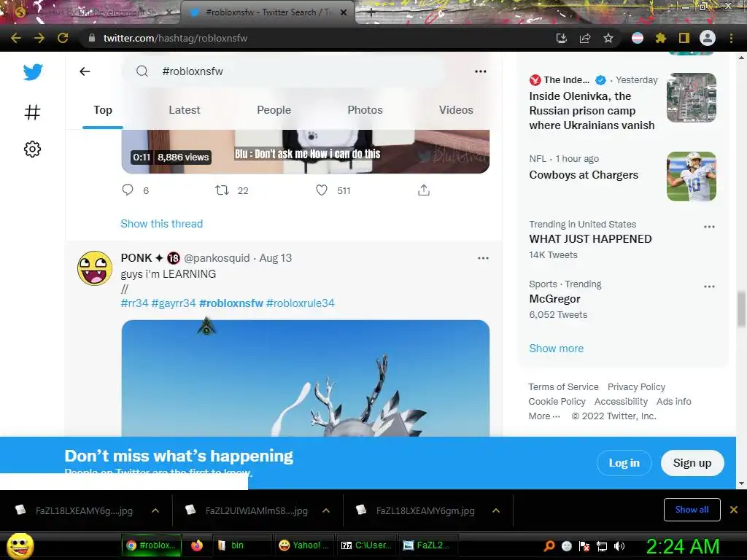Click the browser back arrow
The height and width of the screenshot is (560, 747).
[x=16, y=38]
